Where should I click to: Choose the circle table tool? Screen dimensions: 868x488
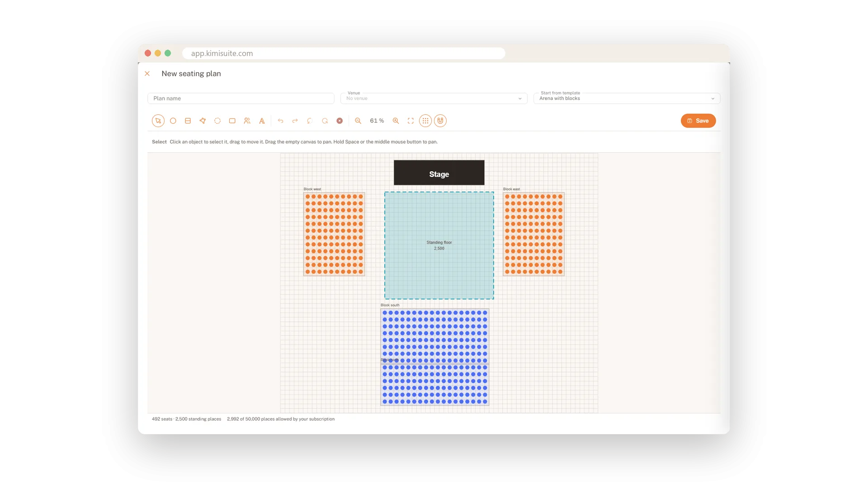(173, 121)
